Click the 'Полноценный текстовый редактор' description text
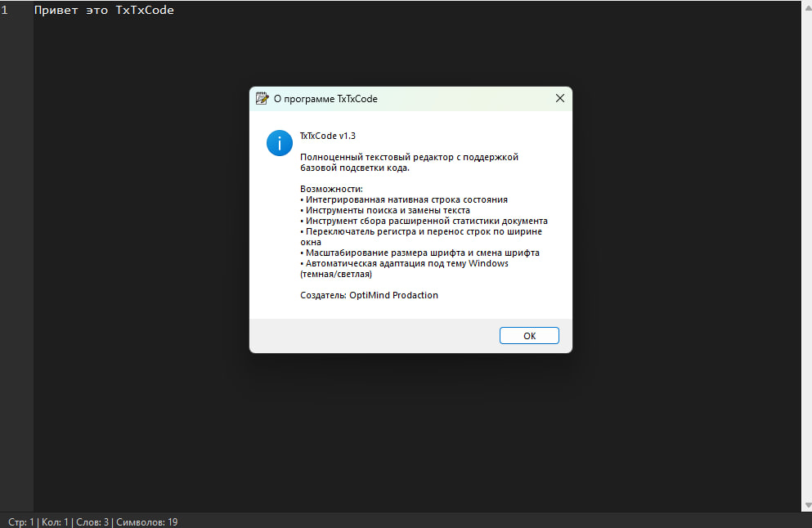812x528 pixels. pyautogui.click(x=377, y=157)
